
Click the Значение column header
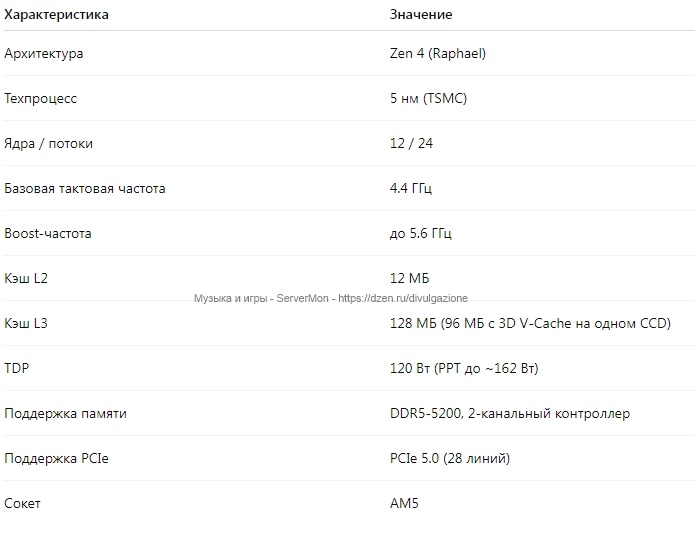[420, 15]
